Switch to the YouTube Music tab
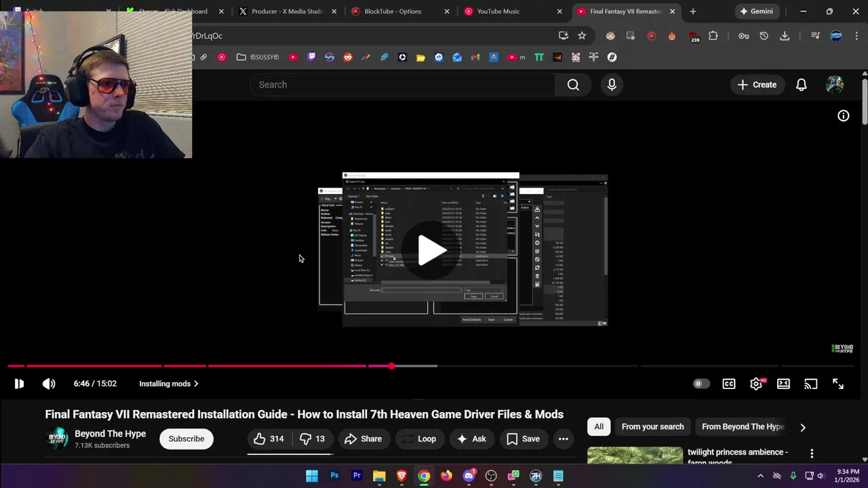Image resolution: width=868 pixels, height=488 pixels. point(512,12)
